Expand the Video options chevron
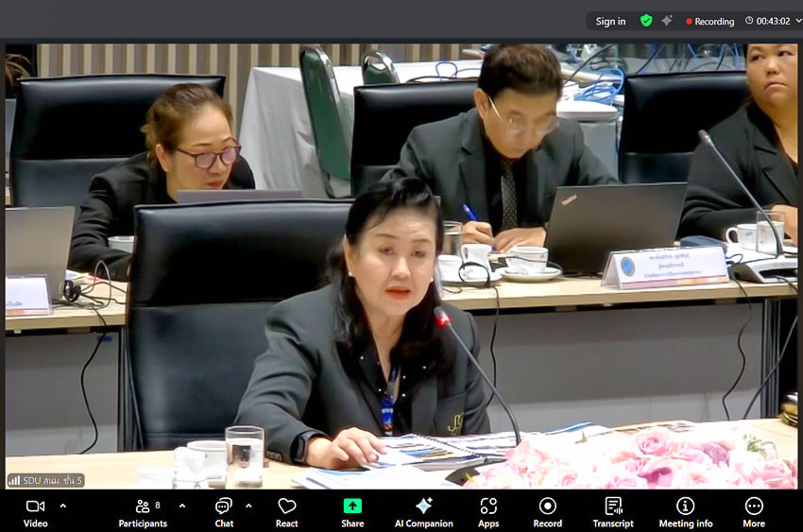The height and width of the screenshot is (532, 803). point(63,506)
